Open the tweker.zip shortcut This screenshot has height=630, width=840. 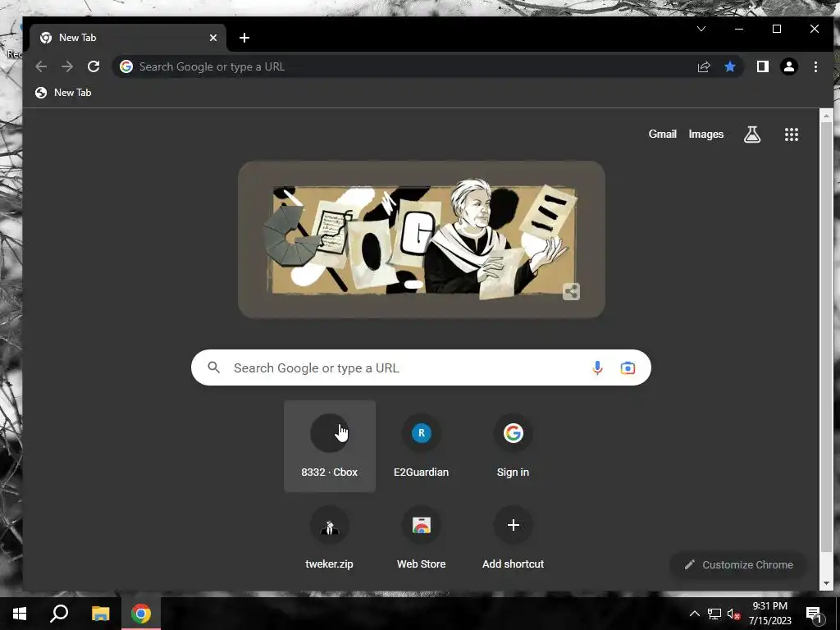[x=330, y=538]
